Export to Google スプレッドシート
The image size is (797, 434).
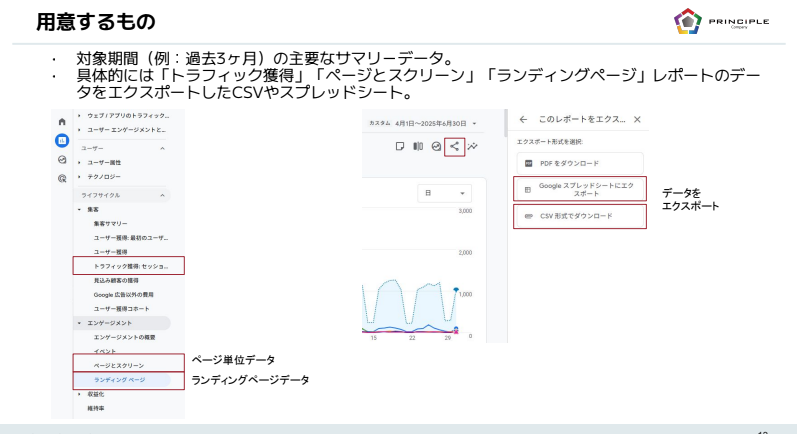579,188
